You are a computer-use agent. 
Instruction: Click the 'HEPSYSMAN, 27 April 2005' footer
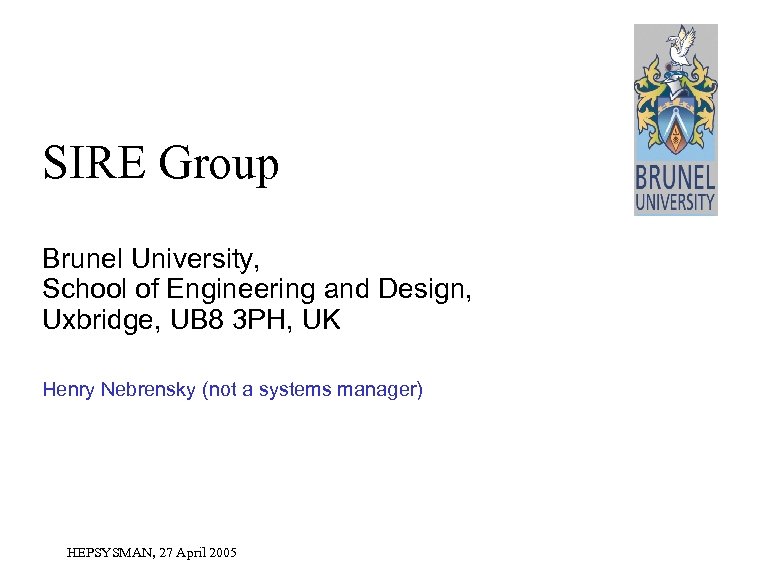pos(152,553)
